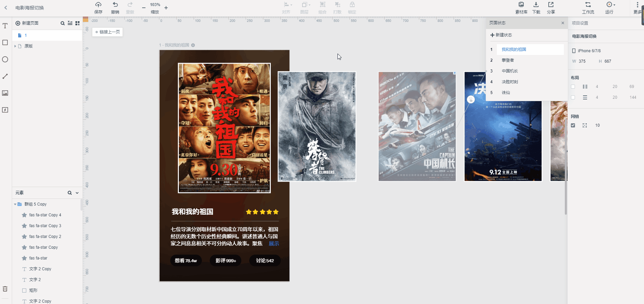
Task: Zoom in with the plus button
Action: pos(166,8)
